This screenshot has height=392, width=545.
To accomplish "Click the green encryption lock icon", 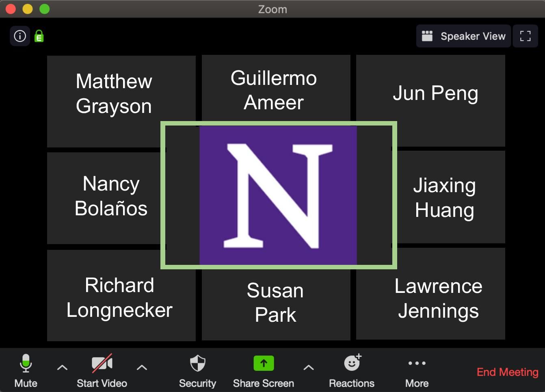I will tap(39, 36).
